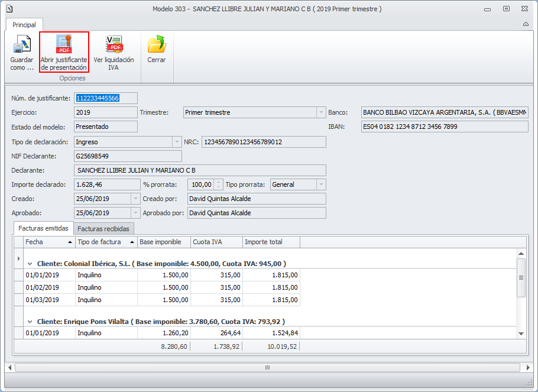Select the Principal ribbon tab
538x392 pixels.
click(x=24, y=25)
